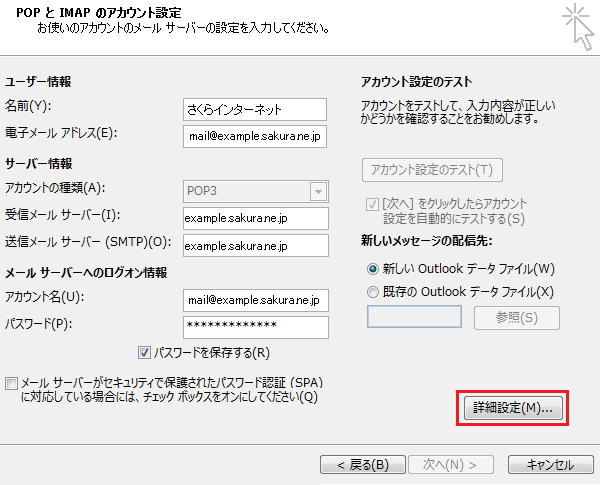Toggle the save password (パスワードを保存する) checkbox
The height and width of the screenshot is (485, 600).
tap(144, 353)
